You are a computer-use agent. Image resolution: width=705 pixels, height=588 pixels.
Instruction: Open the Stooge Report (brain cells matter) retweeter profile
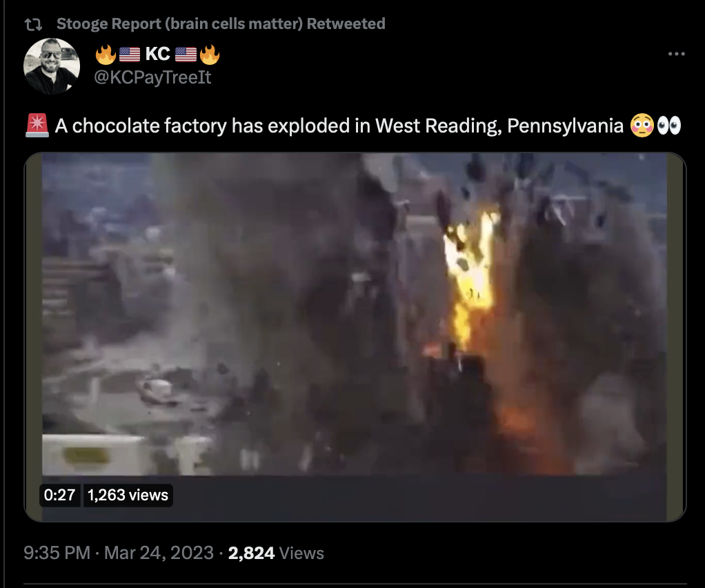221,23
